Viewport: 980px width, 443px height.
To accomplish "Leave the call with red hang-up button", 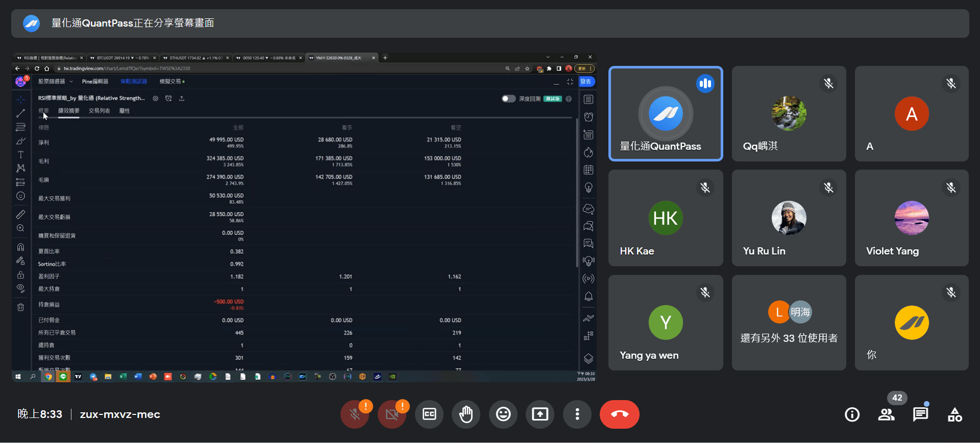I will pos(620,414).
